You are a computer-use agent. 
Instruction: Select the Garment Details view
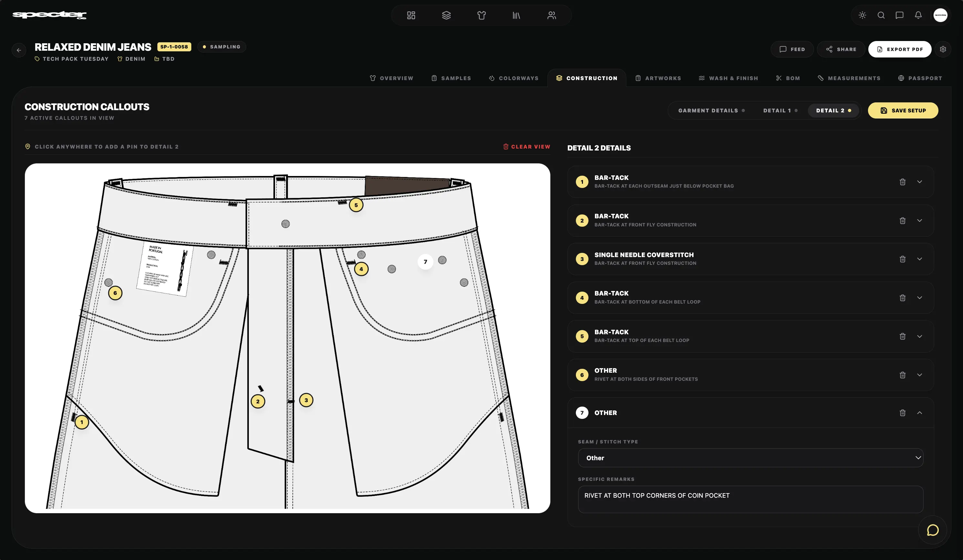point(711,110)
